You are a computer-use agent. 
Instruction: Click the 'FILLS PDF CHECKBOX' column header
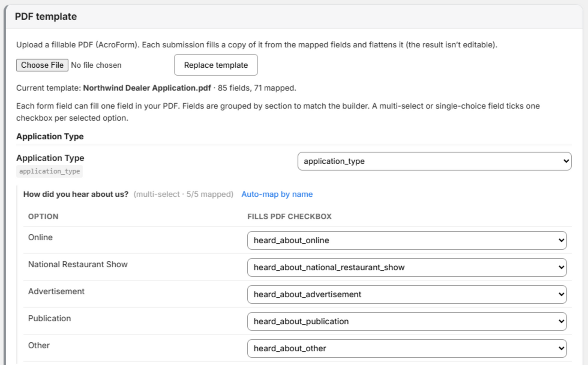[290, 217]
